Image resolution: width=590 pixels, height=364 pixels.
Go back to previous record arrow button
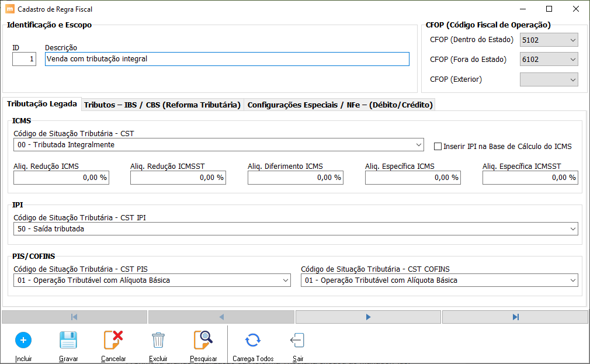click(221, 317)
